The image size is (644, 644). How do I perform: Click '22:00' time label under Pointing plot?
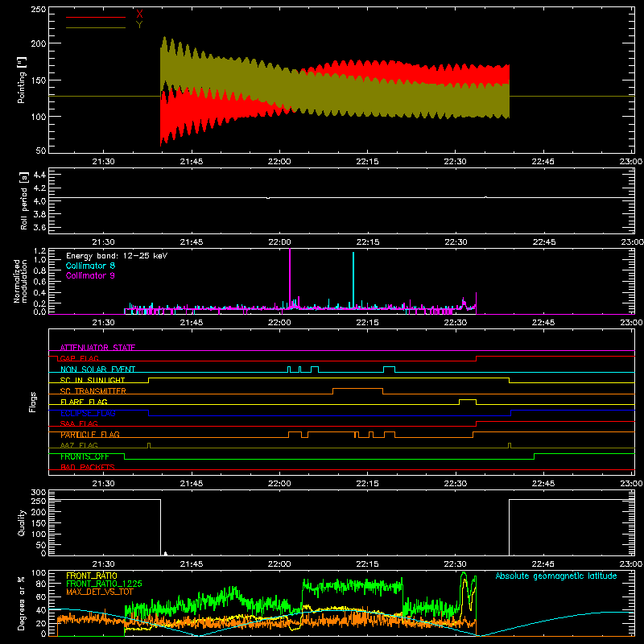coord(279,162)
